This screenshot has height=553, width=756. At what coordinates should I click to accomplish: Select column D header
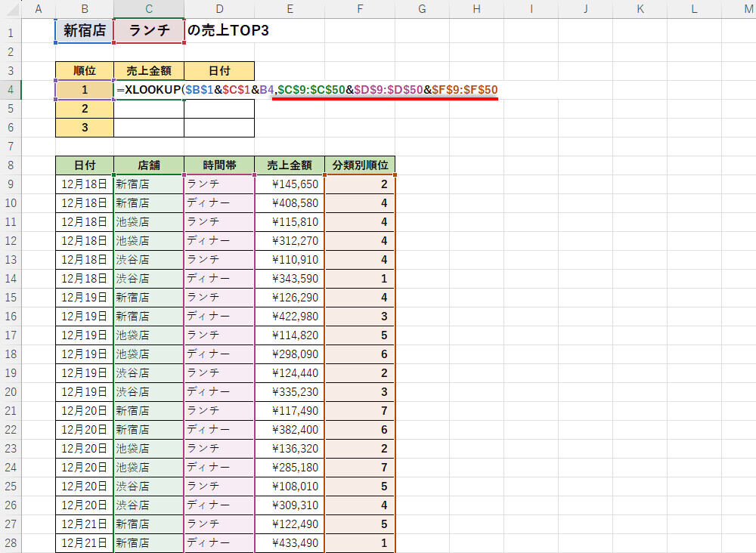click(219, 8)
